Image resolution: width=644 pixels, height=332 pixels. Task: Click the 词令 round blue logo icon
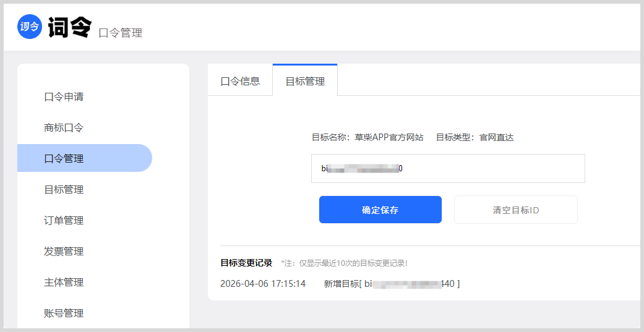(30, 26)
